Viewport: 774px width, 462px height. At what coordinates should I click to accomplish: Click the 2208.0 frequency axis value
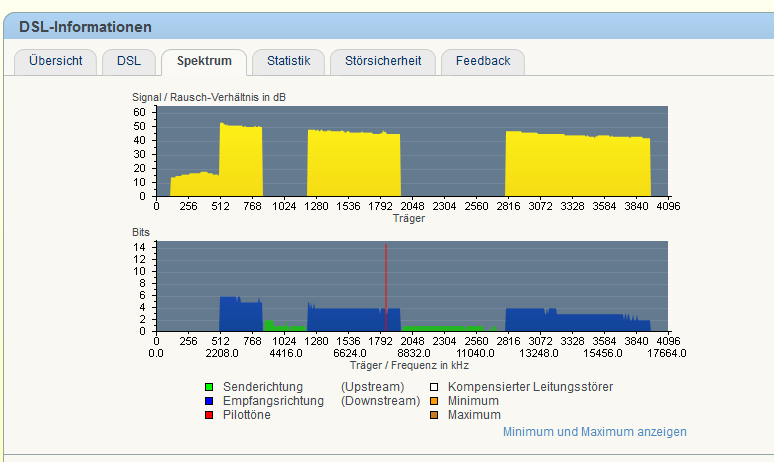point(222,353)
